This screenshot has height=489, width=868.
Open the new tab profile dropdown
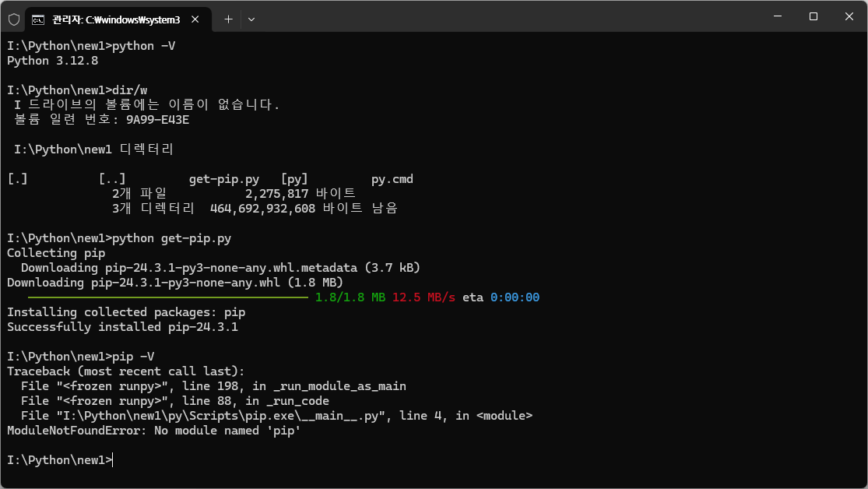(251, 19)
